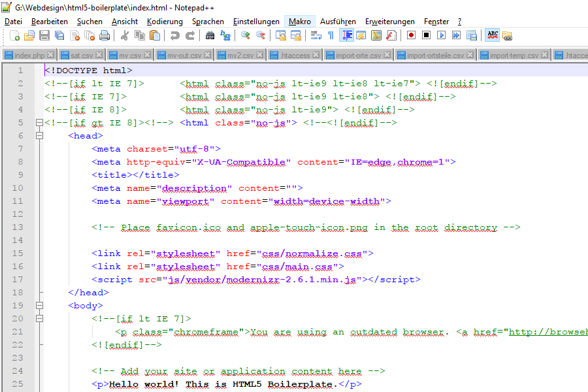The height and width of the screenshot is (392, 588).
Task: Stop macro recording with the black square
Action: tap(427, 36)
